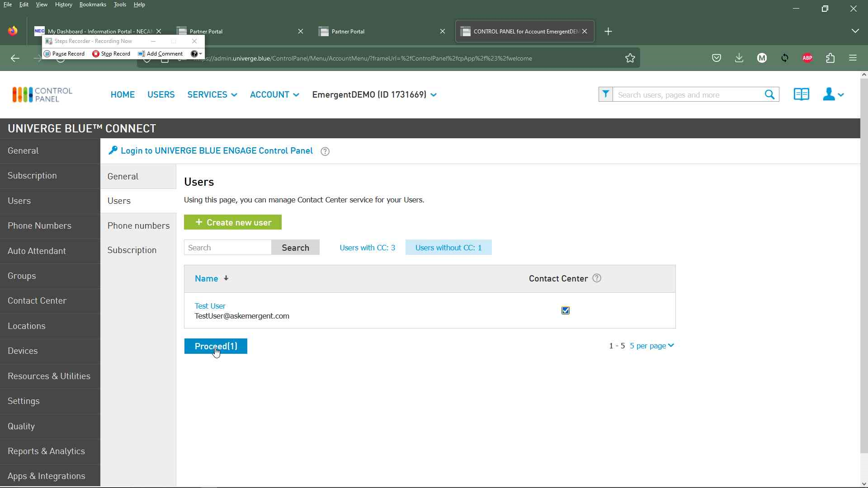Click the M extension icon in toolbar
868x488 pixels.
coord(762,58)
